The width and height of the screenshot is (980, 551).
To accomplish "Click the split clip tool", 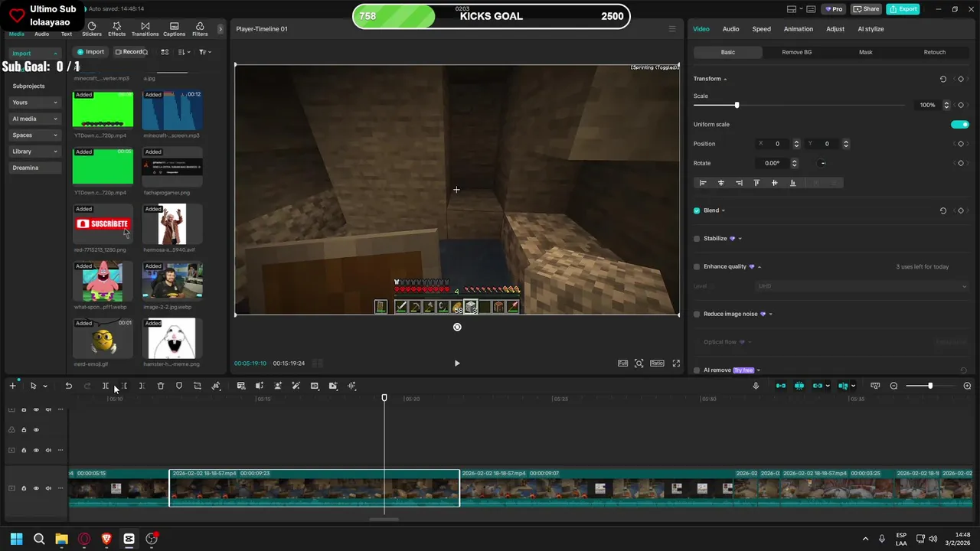I will click(x=106, y=386).
